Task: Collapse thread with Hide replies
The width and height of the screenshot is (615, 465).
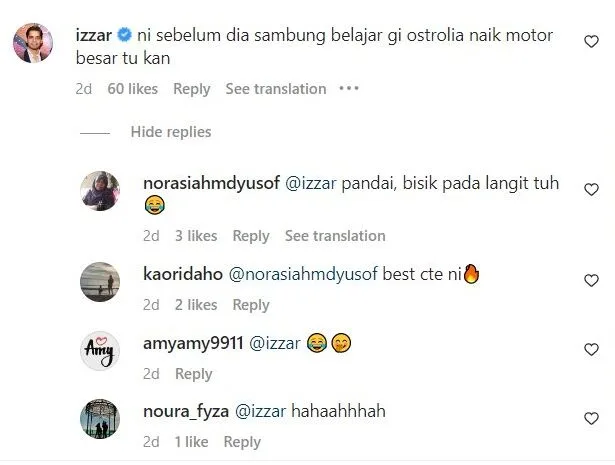Action: coord(171,132)
